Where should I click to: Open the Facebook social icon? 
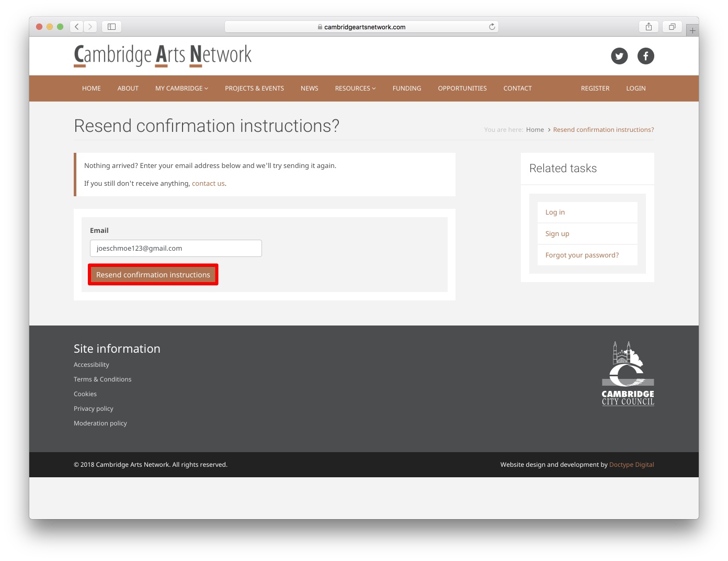pos(645,56)
